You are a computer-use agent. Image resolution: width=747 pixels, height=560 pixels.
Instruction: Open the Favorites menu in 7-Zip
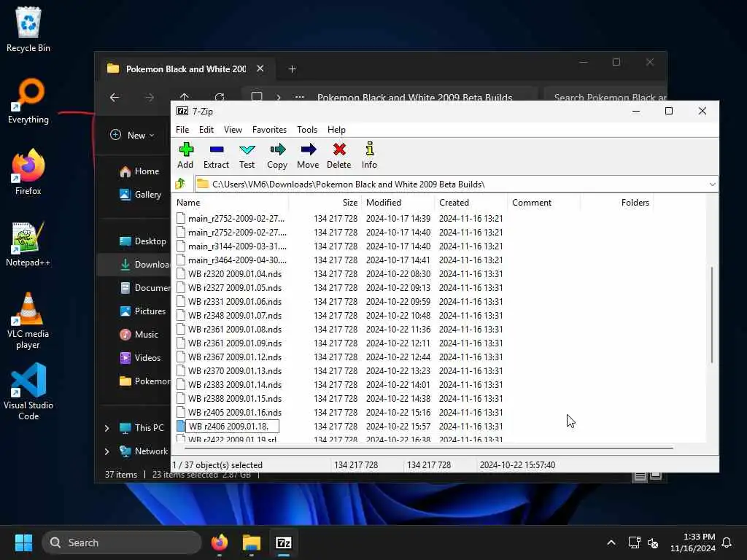[270, 130]
